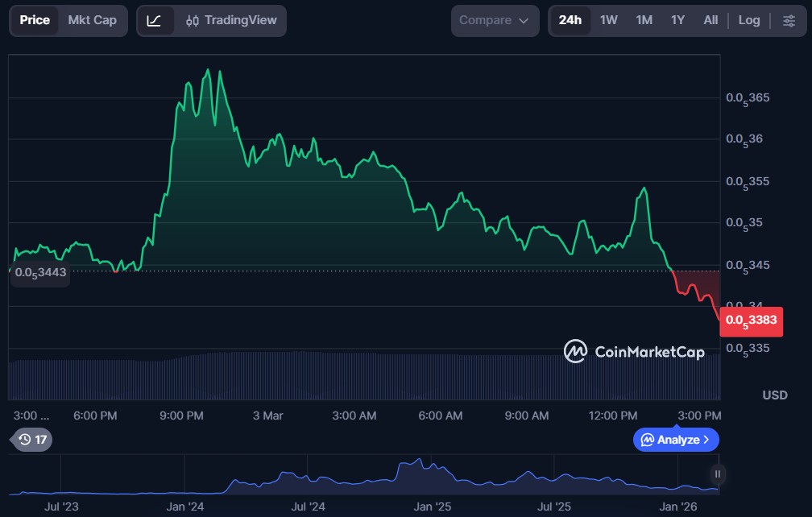
Task: Click the Analyze sparkle icon
Action: (x=647, y=440)
